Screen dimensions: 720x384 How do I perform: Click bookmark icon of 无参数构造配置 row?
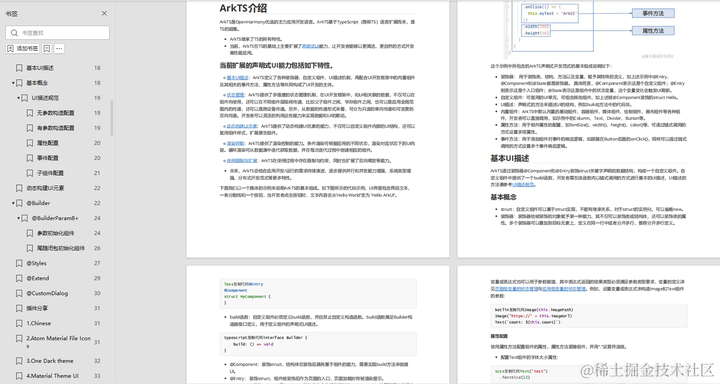(29, 113)
